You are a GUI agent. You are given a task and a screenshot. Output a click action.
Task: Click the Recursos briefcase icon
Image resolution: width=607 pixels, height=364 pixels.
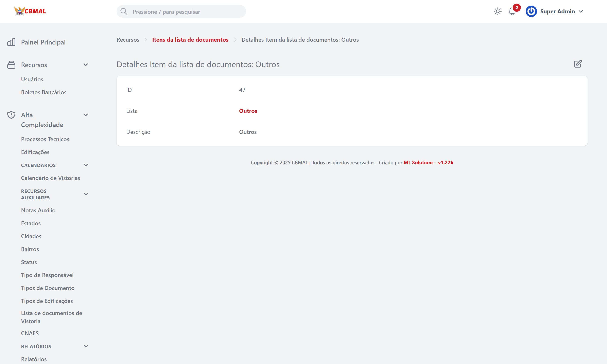(x=11, y=65)
